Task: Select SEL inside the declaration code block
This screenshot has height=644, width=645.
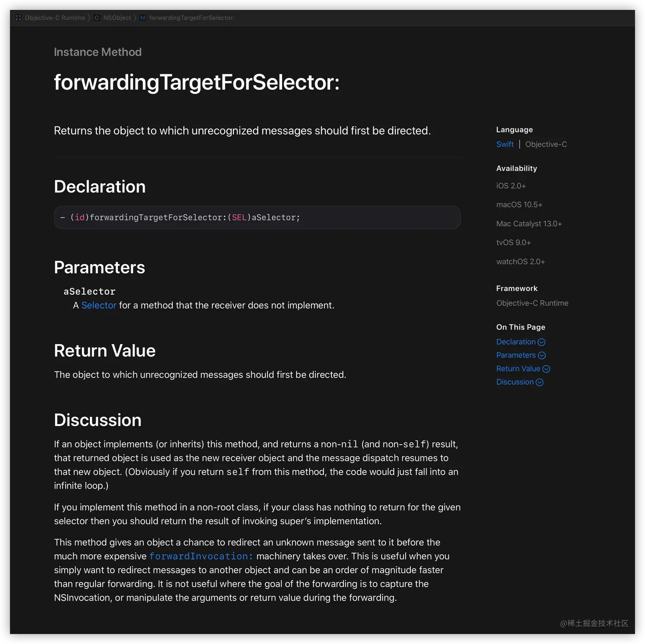Action: [x=239, y=217]
